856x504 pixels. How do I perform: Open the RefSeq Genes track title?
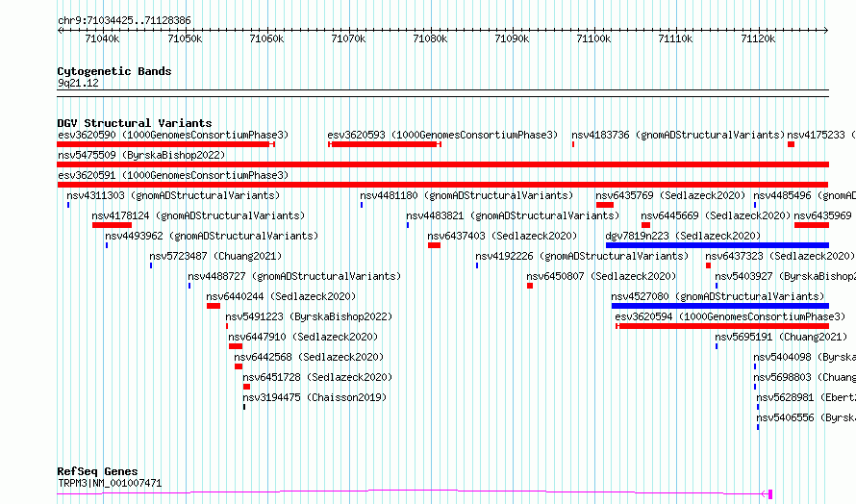97,471
